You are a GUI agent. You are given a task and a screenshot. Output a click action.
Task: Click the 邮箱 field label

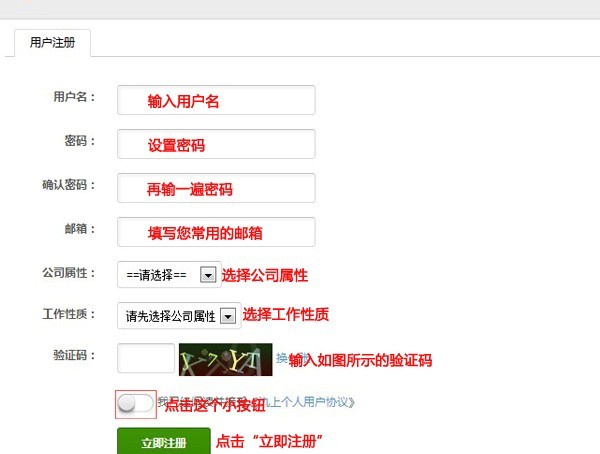tap(79, 229)
